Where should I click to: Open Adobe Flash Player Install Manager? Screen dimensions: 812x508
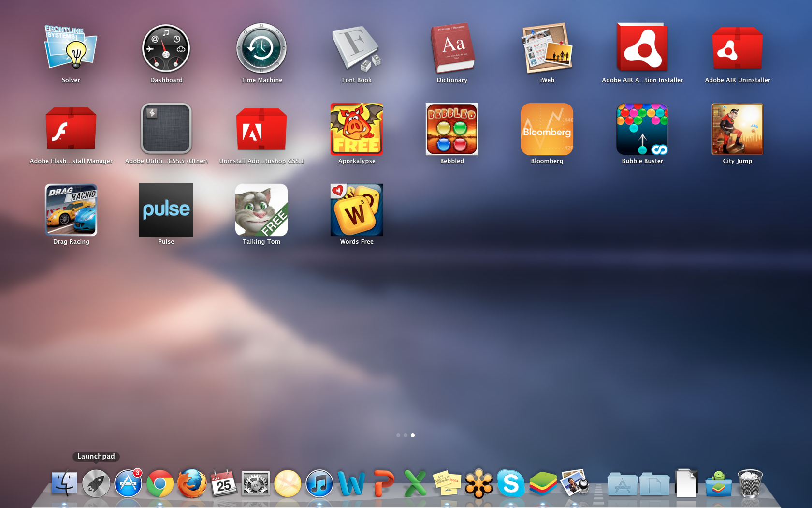[x=71, y=129]
